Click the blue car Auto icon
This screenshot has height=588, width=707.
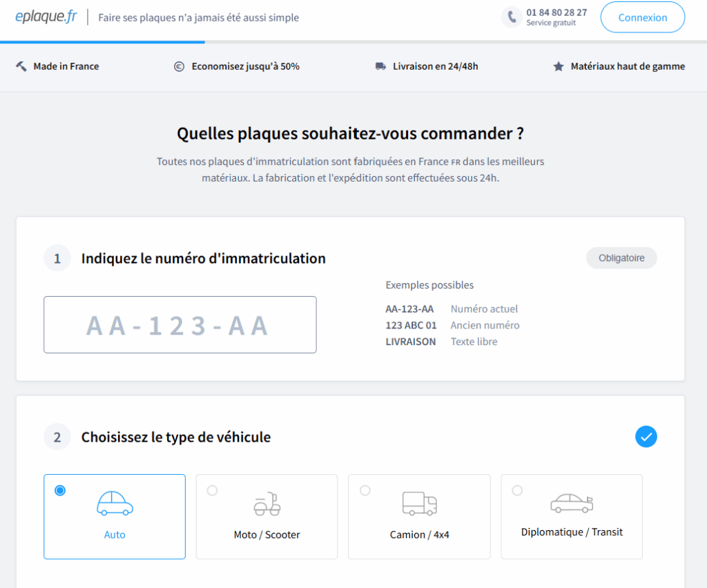pos(115,504)
